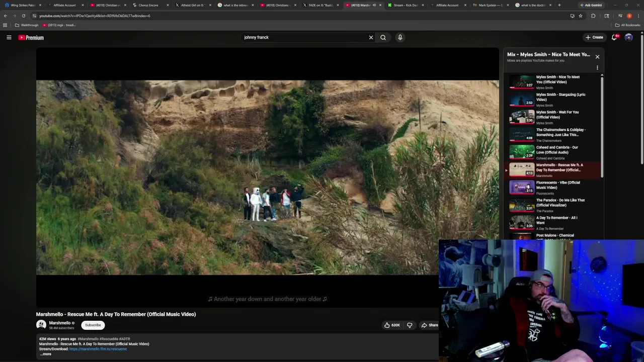Open the Chrome profile avatar in toolbar

tap(629, 16)
